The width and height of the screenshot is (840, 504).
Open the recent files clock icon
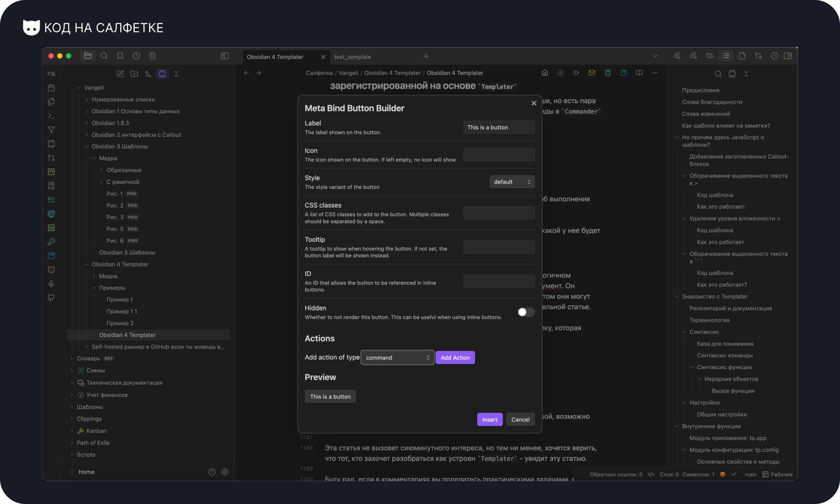point(136,56)
